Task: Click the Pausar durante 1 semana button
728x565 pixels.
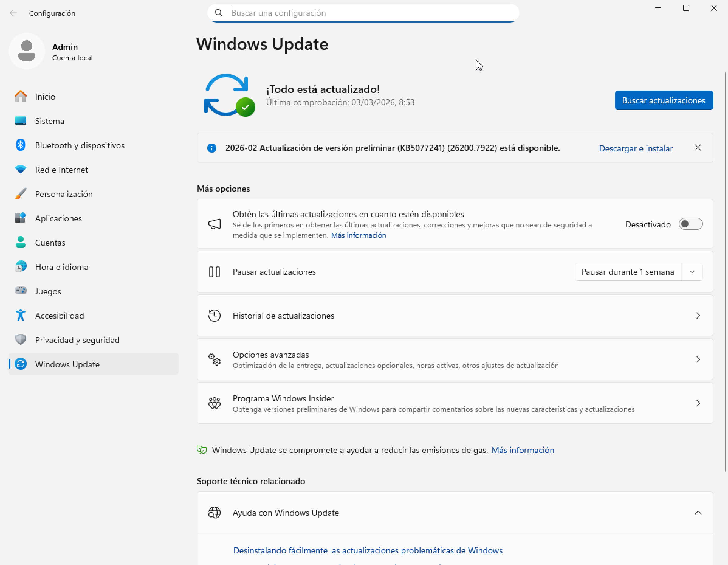Action: click(628, 272)
